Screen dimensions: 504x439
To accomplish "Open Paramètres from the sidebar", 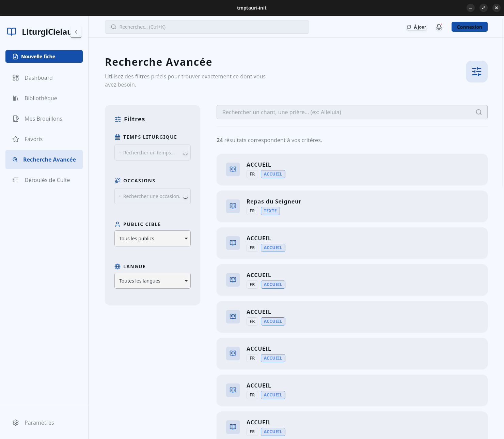I will click(x=39, y=423).
